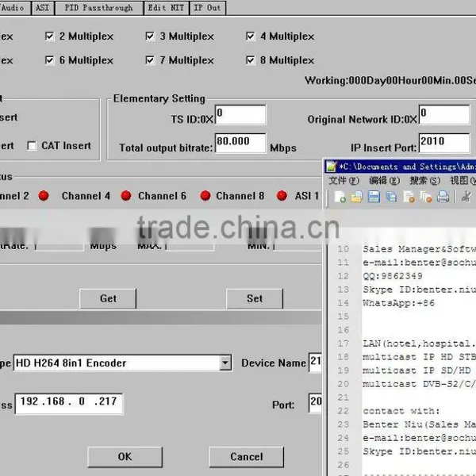This screenshot has height=476, width=476.
Task: Click line 23 text Benter Niu(Sales Ma
Action: pos(419,424)
